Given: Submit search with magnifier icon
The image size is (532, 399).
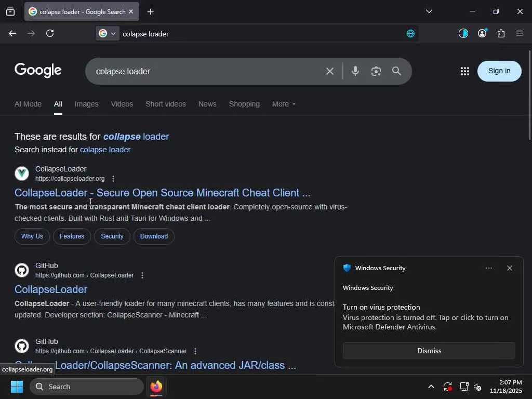Looking at the screenshot, I should pos(396,71).
